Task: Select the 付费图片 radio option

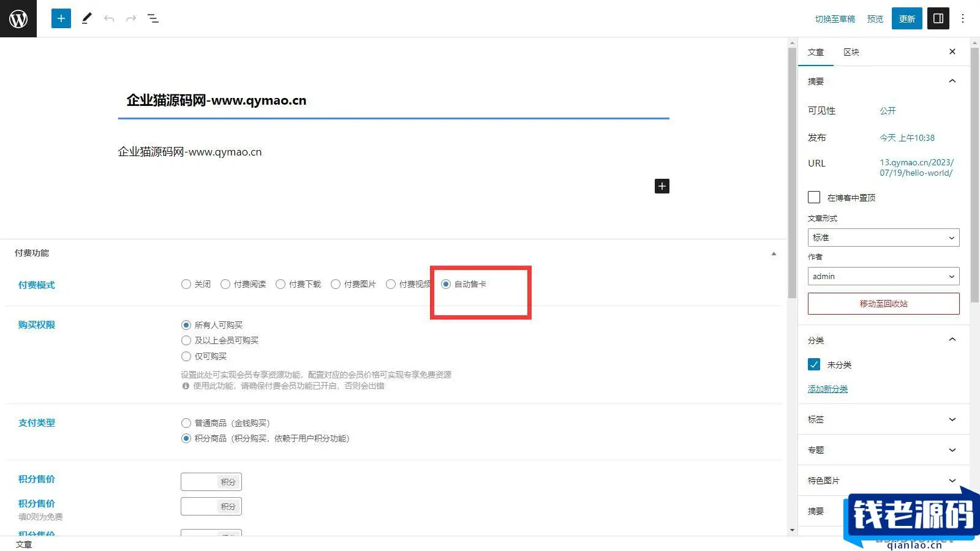Action: [336, 284]
